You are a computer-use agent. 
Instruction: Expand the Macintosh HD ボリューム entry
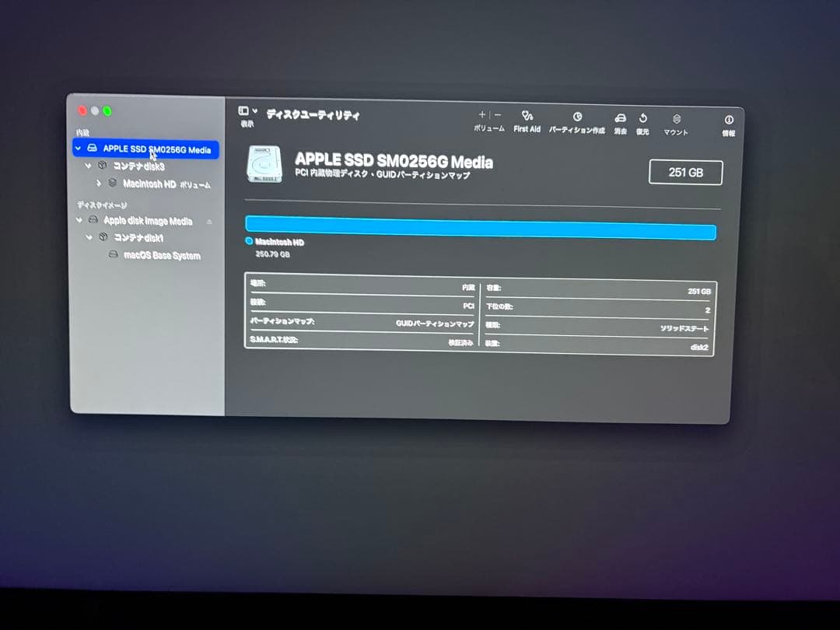(99, 184)
